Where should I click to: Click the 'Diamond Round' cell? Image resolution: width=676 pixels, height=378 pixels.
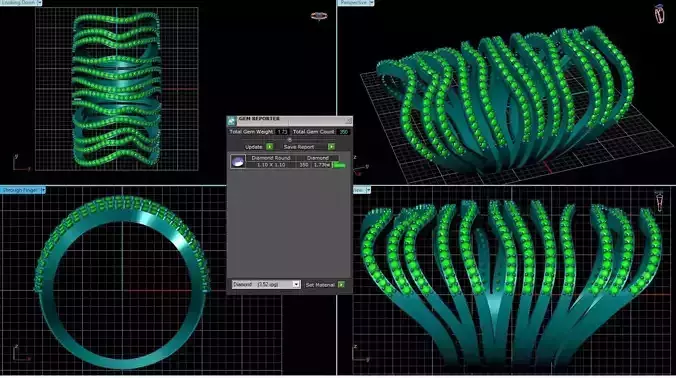[x=271, y=158]
